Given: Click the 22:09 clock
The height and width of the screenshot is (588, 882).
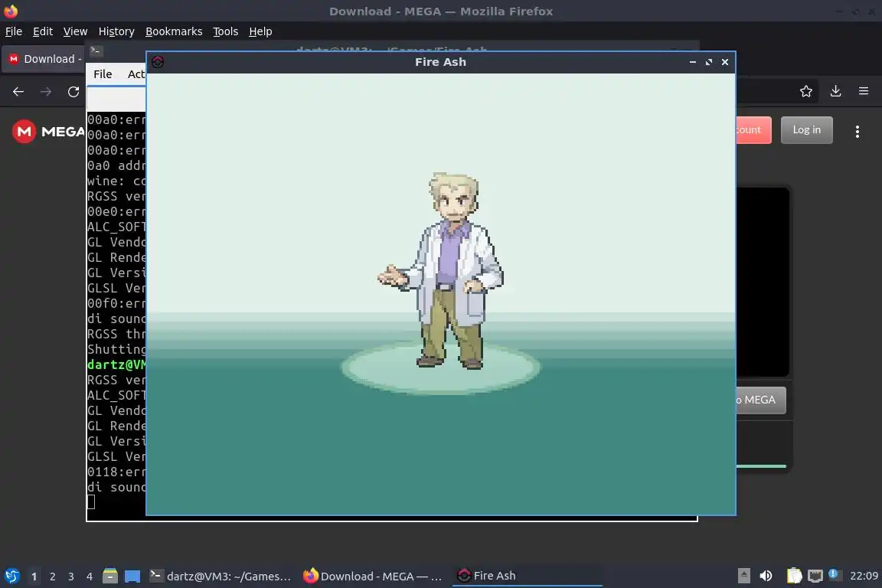Looking at the screenshot, I should click(864, 576).
